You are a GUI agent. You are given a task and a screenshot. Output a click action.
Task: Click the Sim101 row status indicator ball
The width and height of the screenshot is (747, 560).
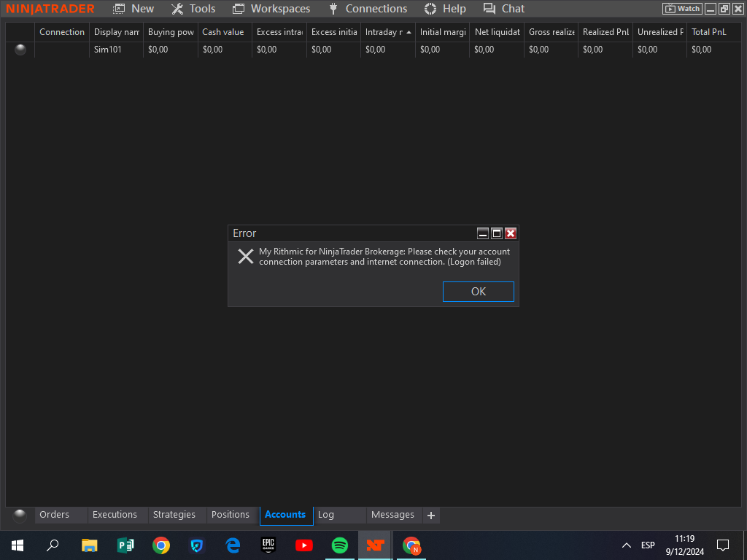[x=20, y=49]
